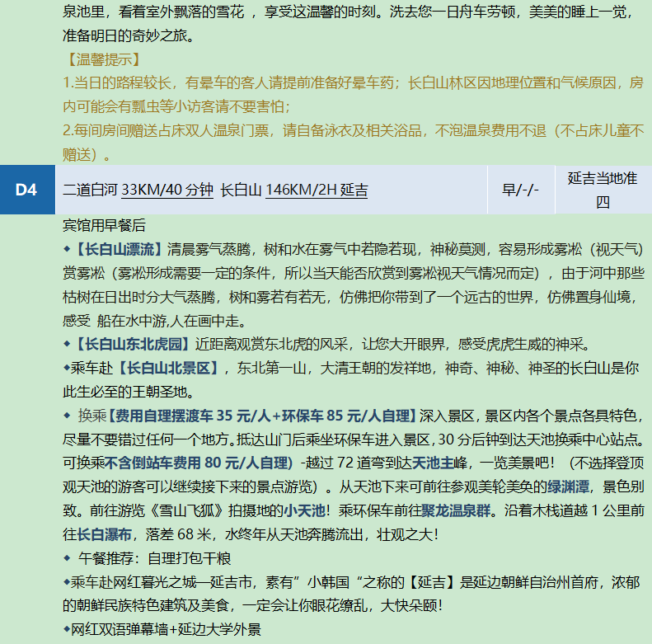The width and height of the screenshot is (652, 644).
Task: Click the D4 day label cell
Action: (x=26, y=190)
